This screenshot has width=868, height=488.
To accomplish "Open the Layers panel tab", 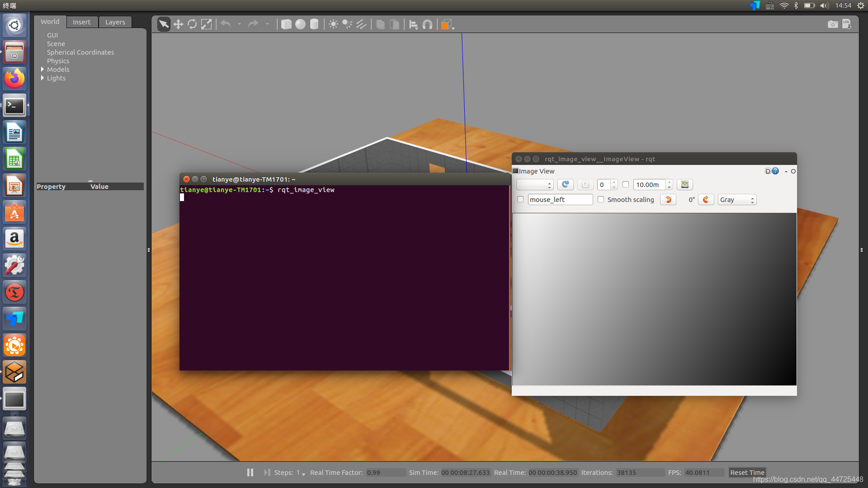I will point(114,22).
